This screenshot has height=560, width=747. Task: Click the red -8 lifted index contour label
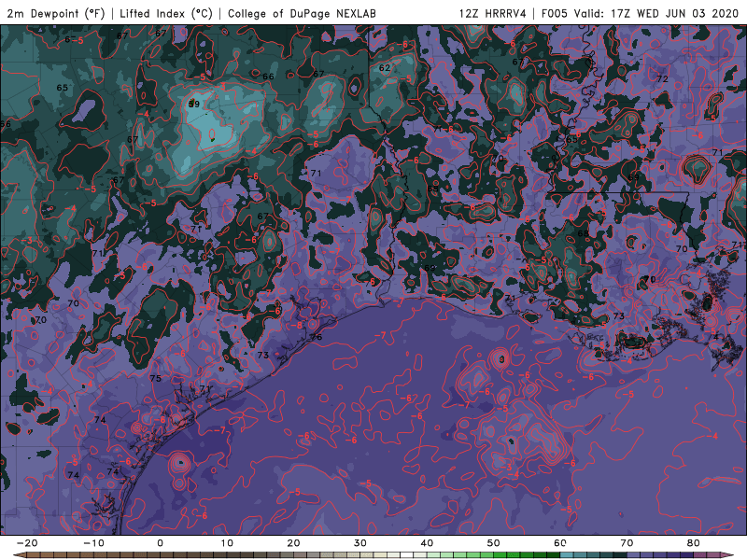coord(298,325)
